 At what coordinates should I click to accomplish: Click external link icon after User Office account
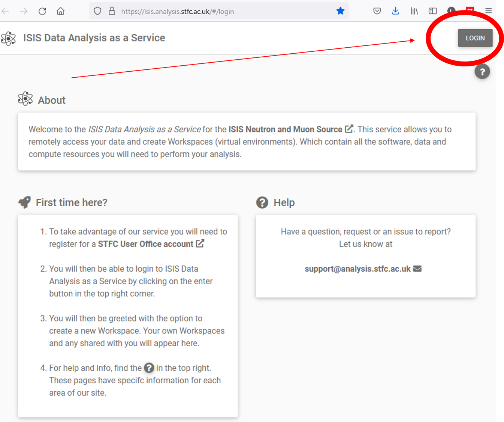(x=200, y=243)
